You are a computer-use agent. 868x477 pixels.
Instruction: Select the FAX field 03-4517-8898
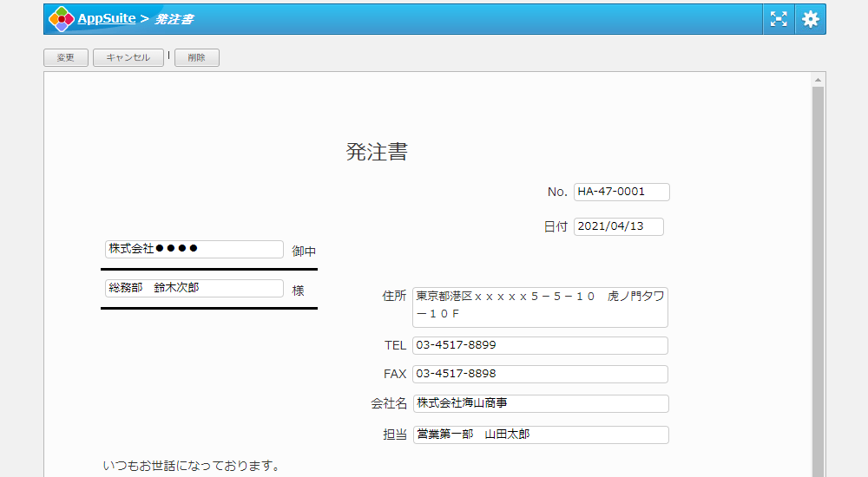tap(540, 374)
